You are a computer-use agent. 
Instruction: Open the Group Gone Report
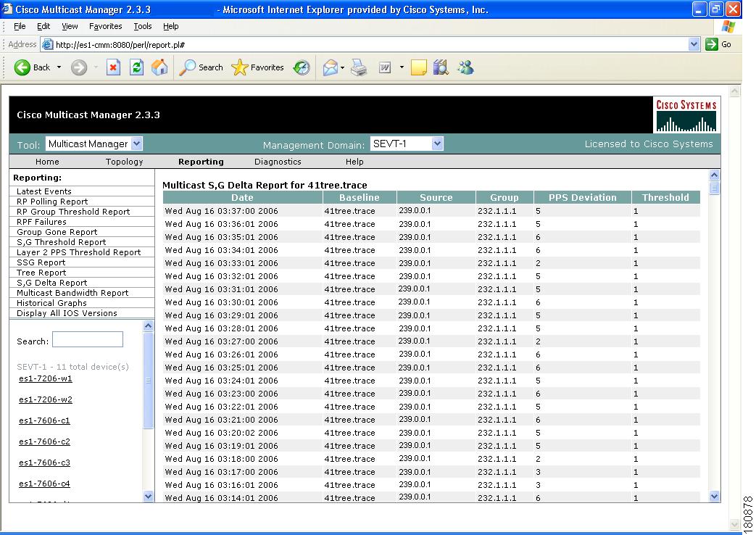point(57,232)
